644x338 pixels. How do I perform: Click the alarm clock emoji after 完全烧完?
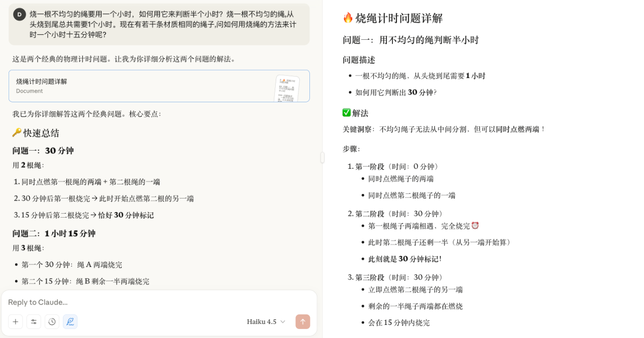click(x=475, y=226)
